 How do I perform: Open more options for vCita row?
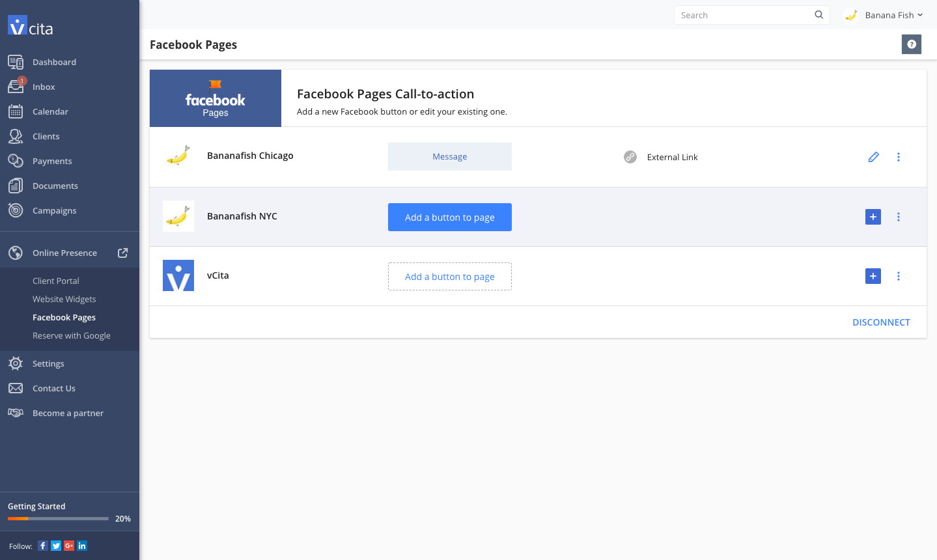[x=899, y=276]
